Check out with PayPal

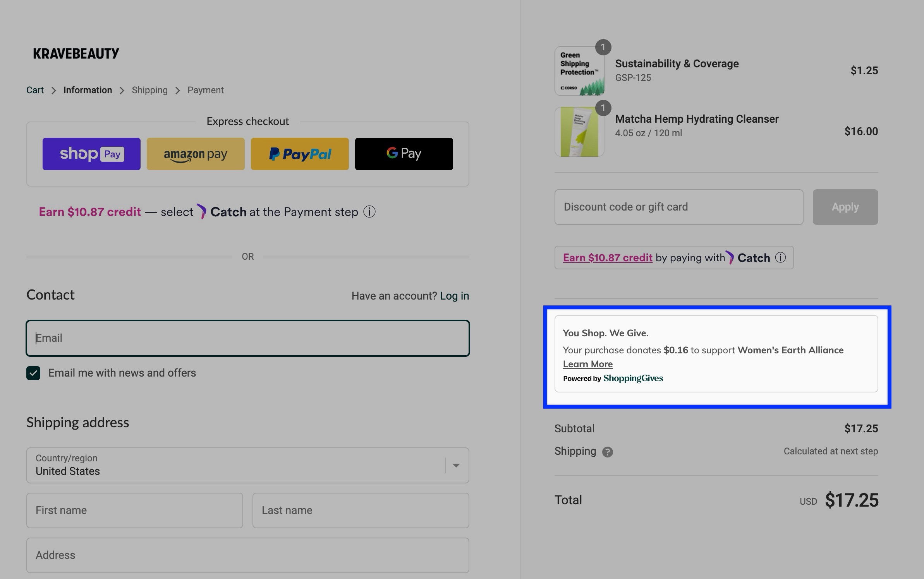[300, 154]
